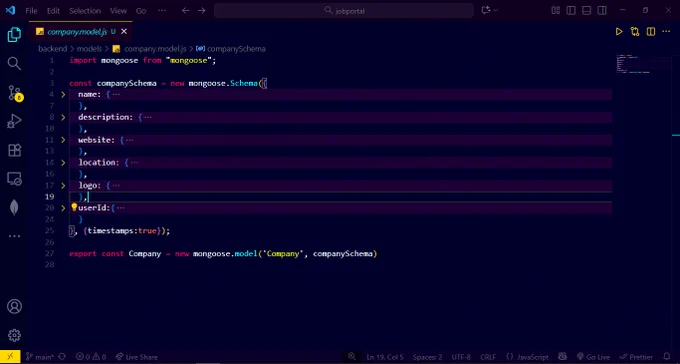Open changes compare icon in editor toolbar

point(635,31)
